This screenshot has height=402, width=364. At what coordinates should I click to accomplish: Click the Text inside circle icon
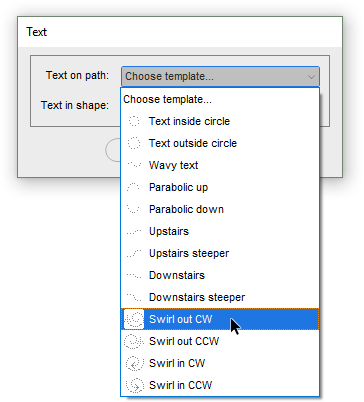(134, 121)
